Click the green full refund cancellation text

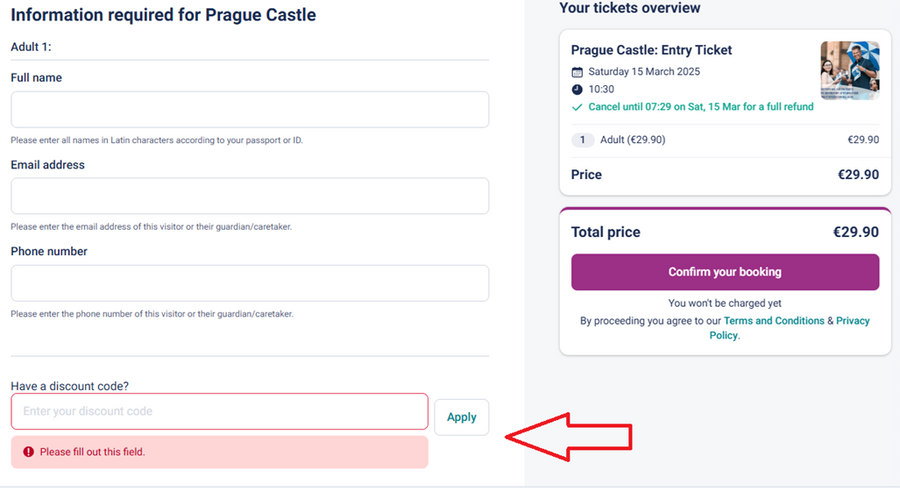[x=700, y=107]
